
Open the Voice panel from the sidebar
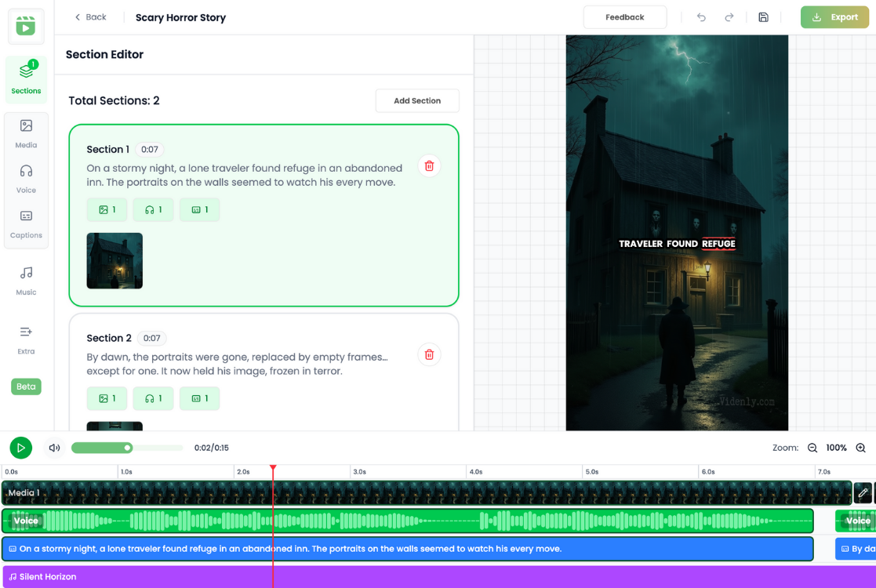pos(26,176)
